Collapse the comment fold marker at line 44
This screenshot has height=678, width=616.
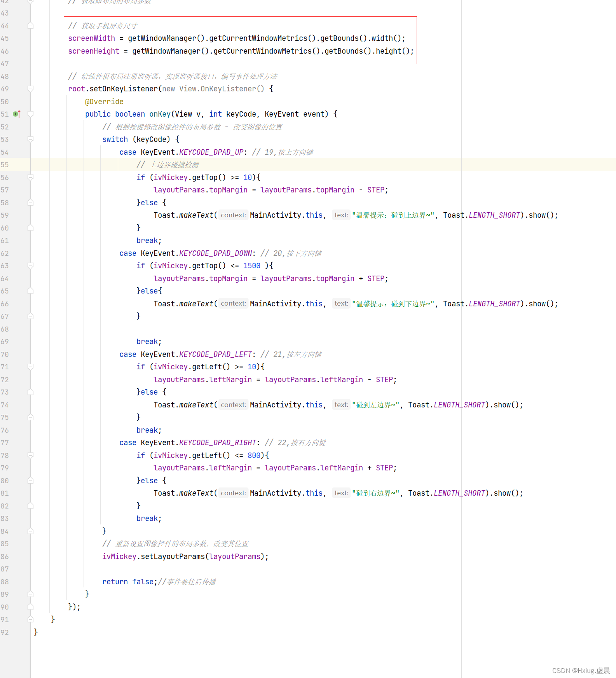30,26
